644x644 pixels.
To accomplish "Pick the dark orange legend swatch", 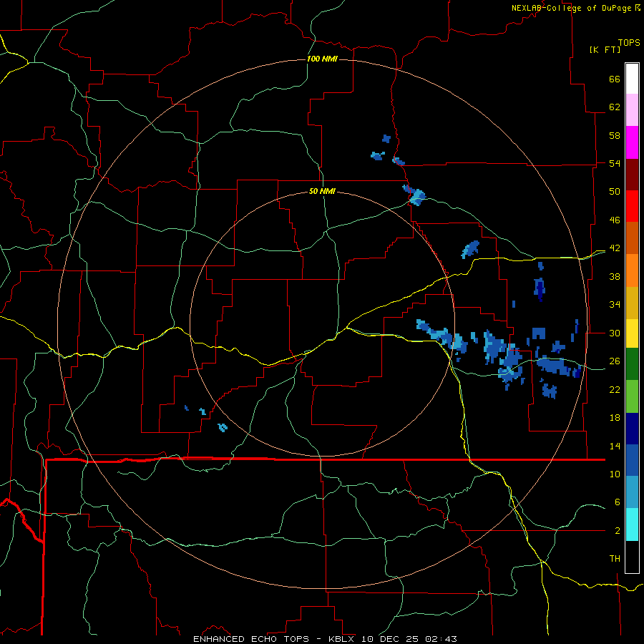I will tap(632, 238).
